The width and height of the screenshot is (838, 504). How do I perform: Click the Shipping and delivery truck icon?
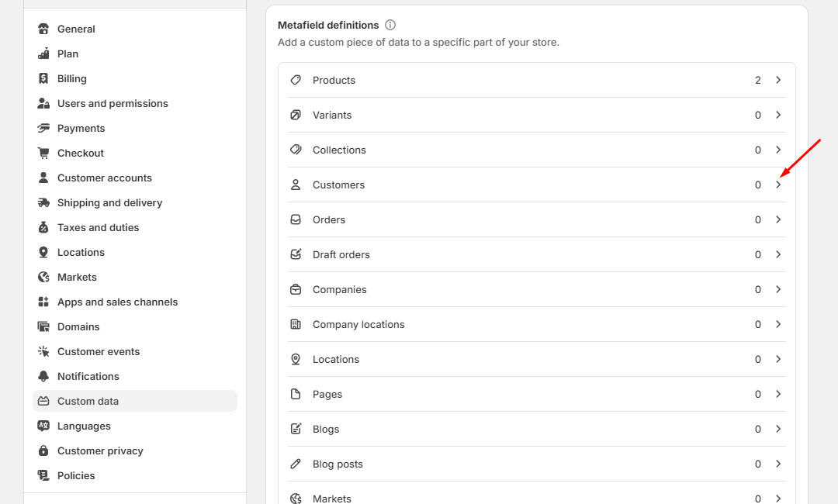[43, 202]
